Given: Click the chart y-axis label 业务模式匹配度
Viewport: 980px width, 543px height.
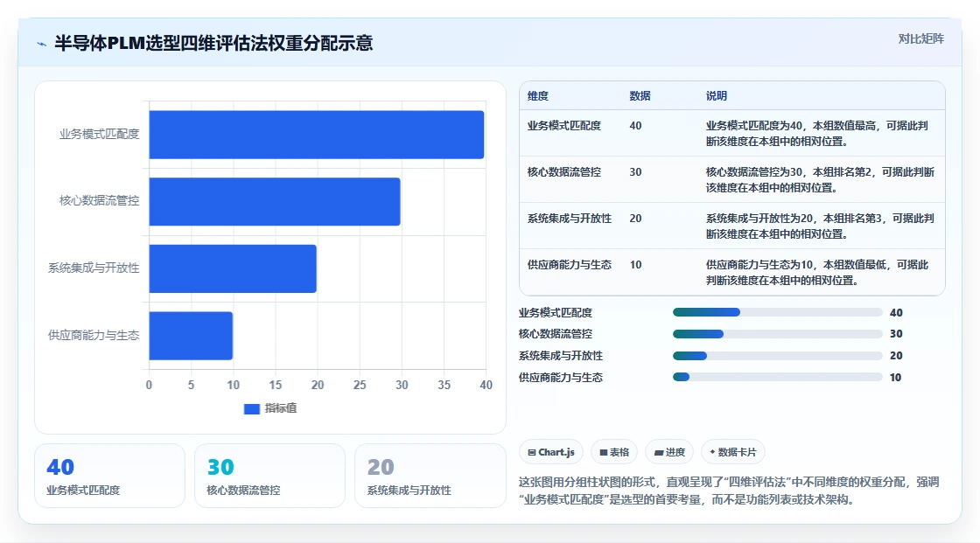Looking at the screenshot, I should click(100, 134).
